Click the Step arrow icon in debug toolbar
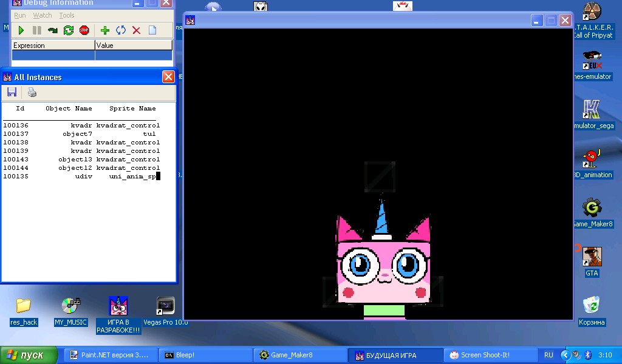 pos(52,30)
